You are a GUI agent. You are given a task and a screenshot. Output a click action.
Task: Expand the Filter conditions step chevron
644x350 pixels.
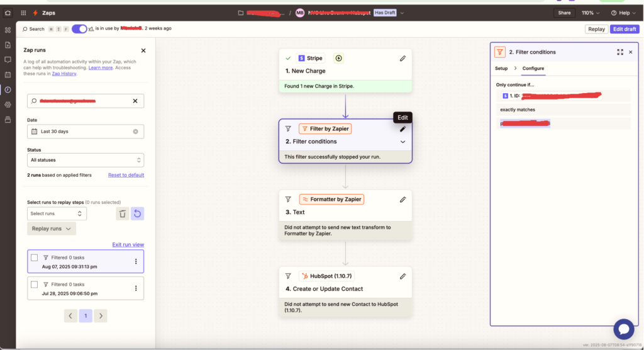(402, 142)
